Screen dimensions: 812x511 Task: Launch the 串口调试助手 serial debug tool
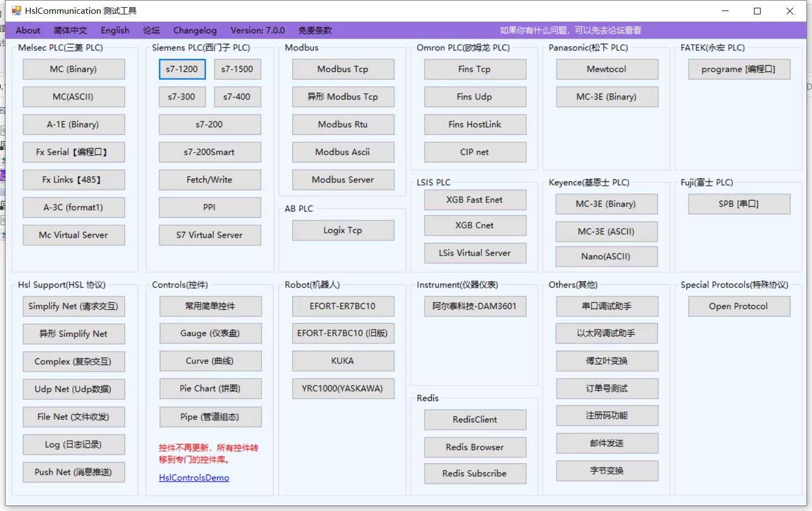coord(606,306)
